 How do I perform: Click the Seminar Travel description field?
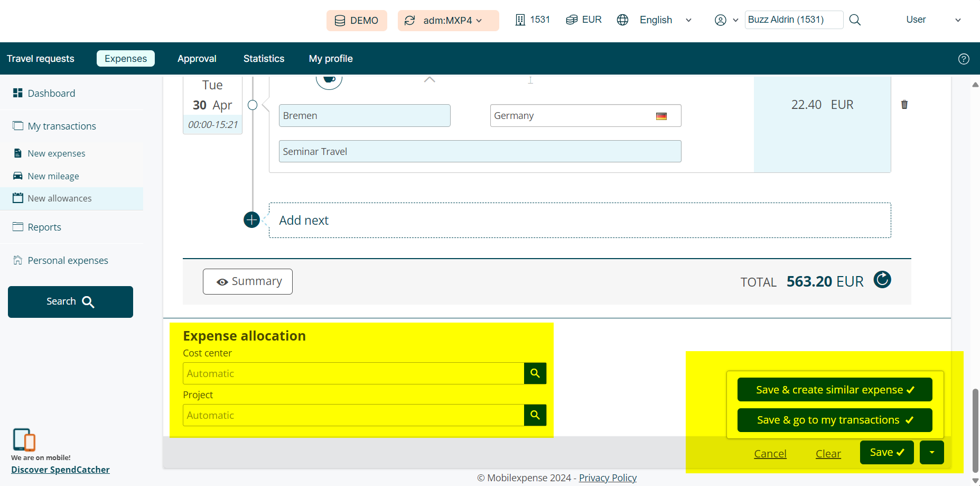480,152
